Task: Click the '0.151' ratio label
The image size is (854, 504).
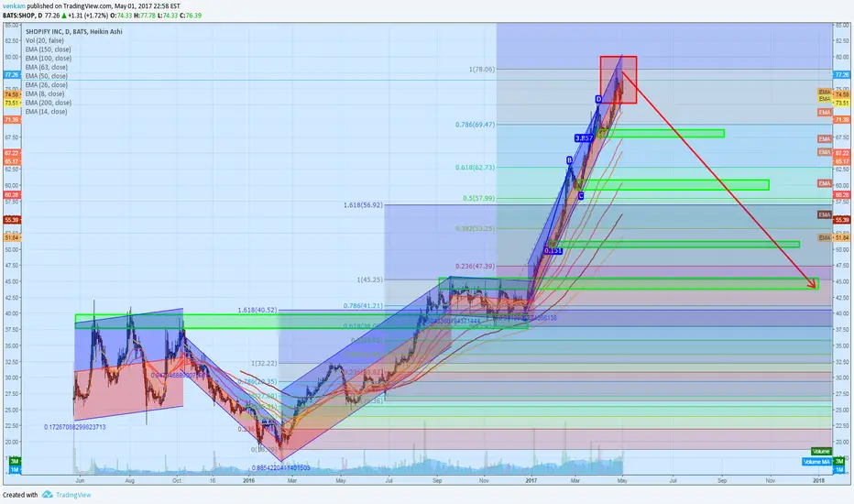Action: tap(553, 251)
